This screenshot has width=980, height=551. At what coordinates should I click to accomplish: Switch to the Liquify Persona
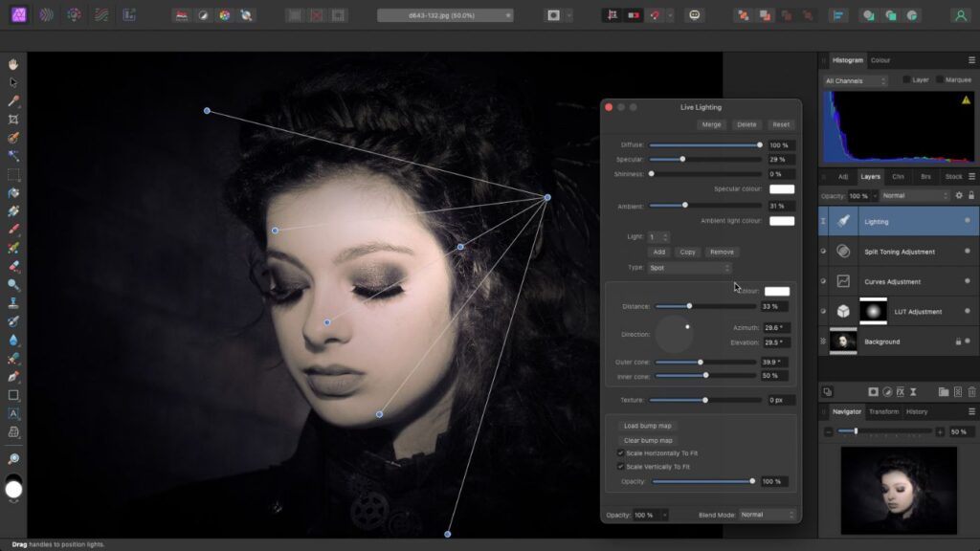click(47, 15)
